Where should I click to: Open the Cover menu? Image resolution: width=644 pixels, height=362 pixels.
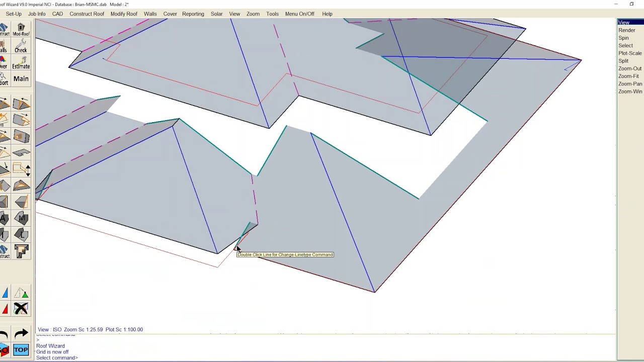[170, 14]
